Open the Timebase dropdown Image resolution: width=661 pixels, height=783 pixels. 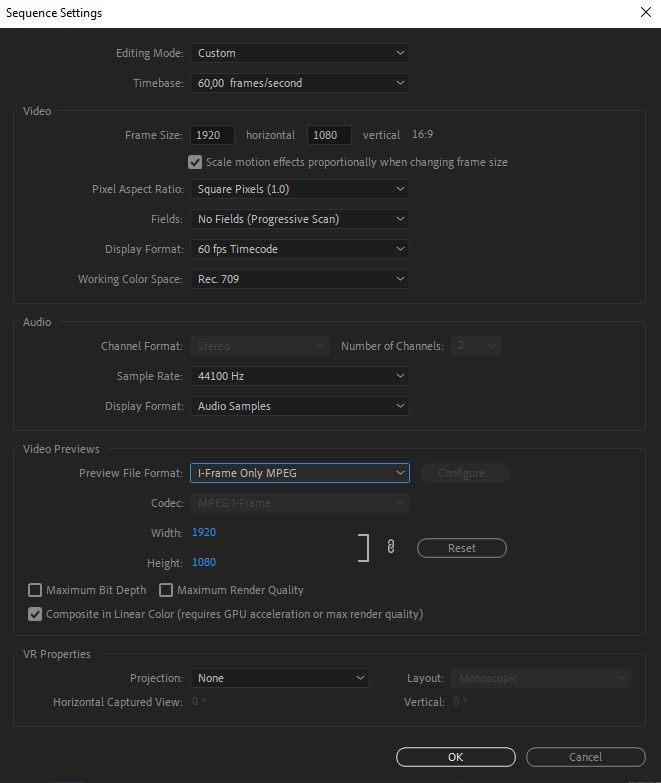[300, 83]
